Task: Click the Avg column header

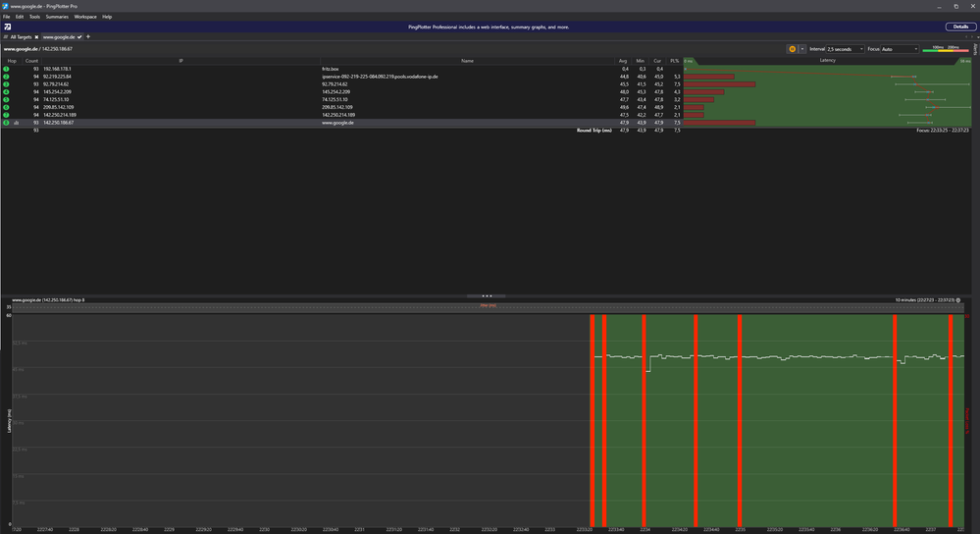Action: (623, 61)
